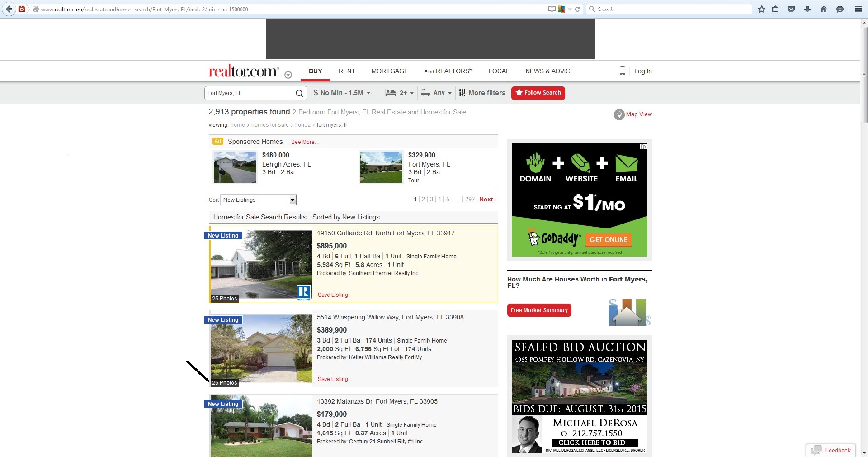Save page to Pocket icon

point(791,9)
